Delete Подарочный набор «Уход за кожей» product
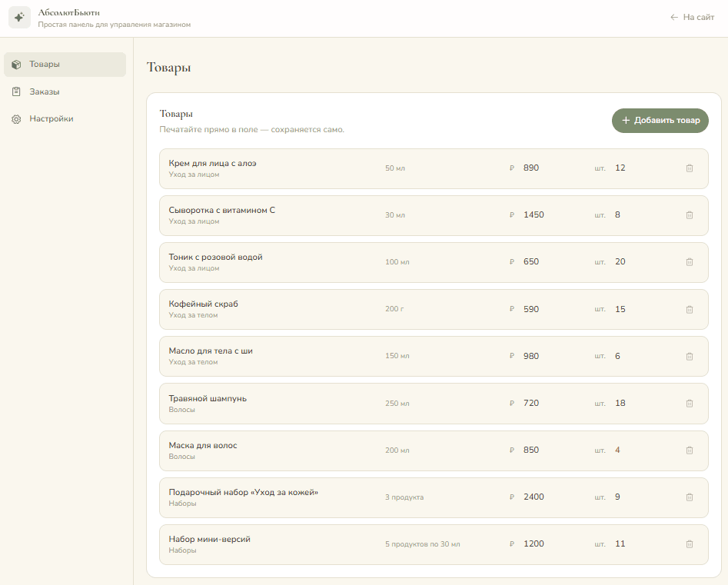Image resolution: width=728 pixels, height=585 pixels. click(690, 497)
